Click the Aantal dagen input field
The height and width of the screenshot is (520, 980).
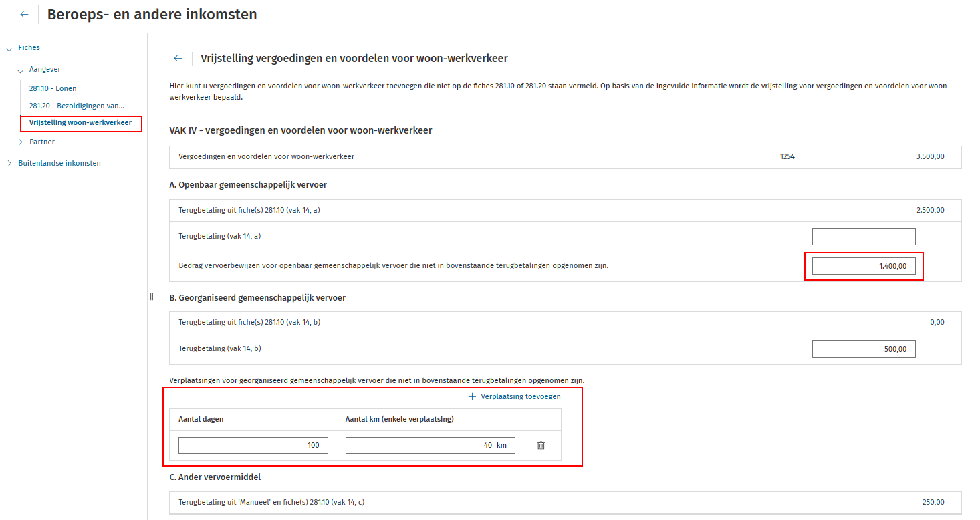pyautogui.click(x=253, y=445)
